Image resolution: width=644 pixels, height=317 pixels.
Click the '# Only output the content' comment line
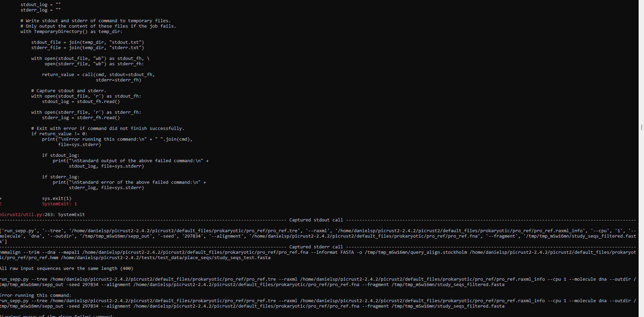point(98,26)
